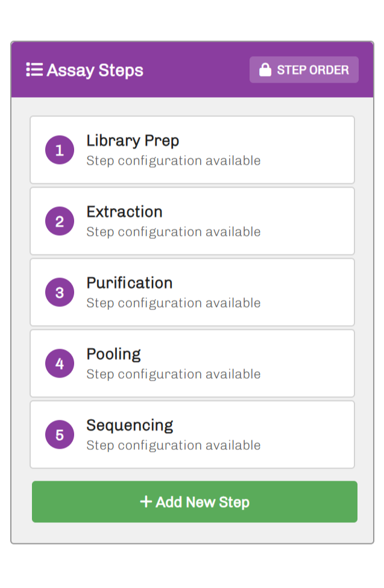This screenshot has height=588, width=384.
Task: Click the plus icon on Add New Step
Action: (x=145, y=502)
